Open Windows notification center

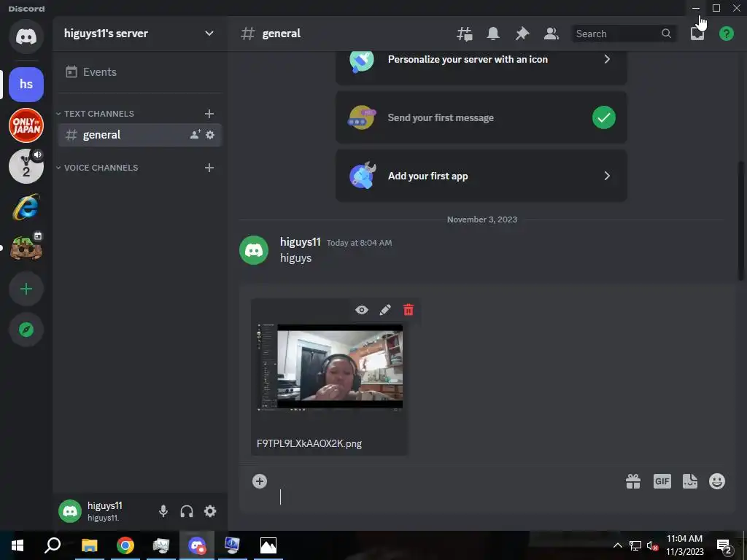pos(724,546)
